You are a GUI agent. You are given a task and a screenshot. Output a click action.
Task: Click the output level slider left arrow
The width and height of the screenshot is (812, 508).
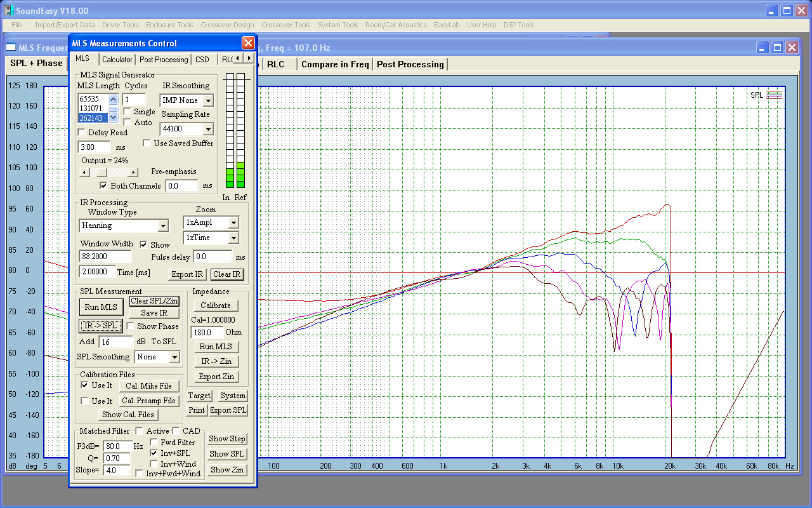pos(84,172)
